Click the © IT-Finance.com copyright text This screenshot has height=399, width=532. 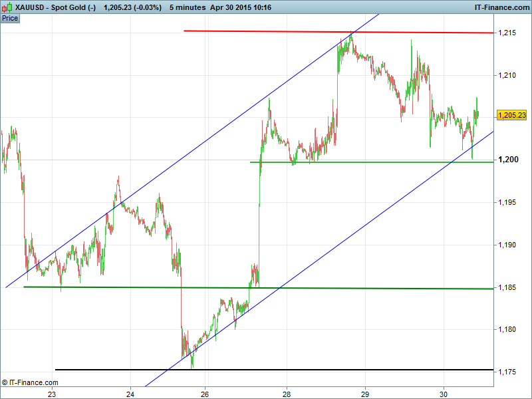tap(30, 382)
